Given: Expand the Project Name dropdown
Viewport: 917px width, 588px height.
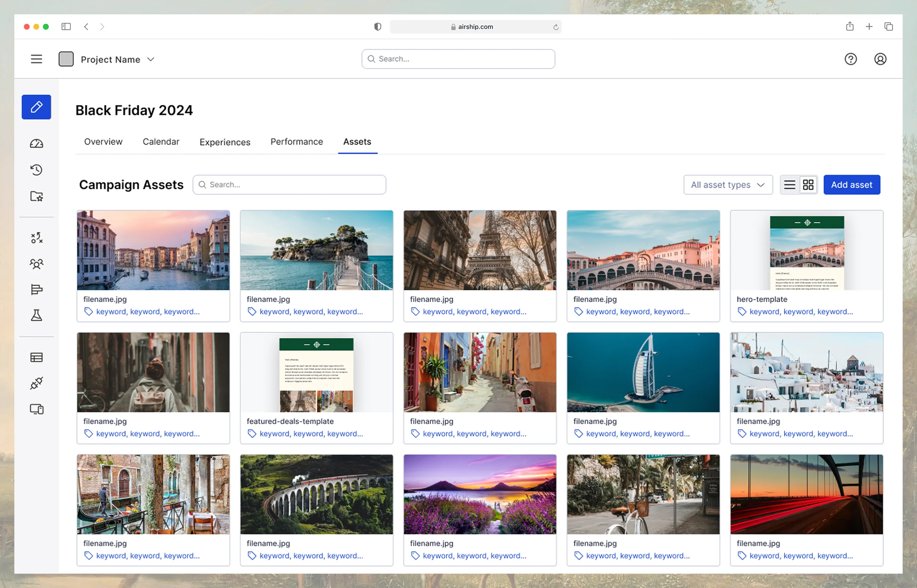Looking at the screenshot, I should point(151,59).
